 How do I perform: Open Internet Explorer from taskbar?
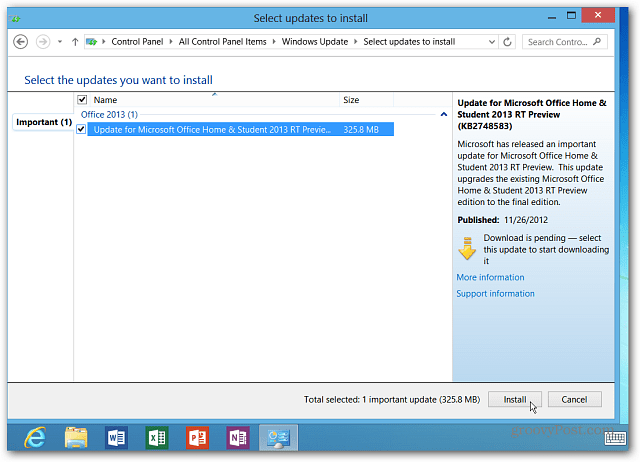click(x=36, y=438)
